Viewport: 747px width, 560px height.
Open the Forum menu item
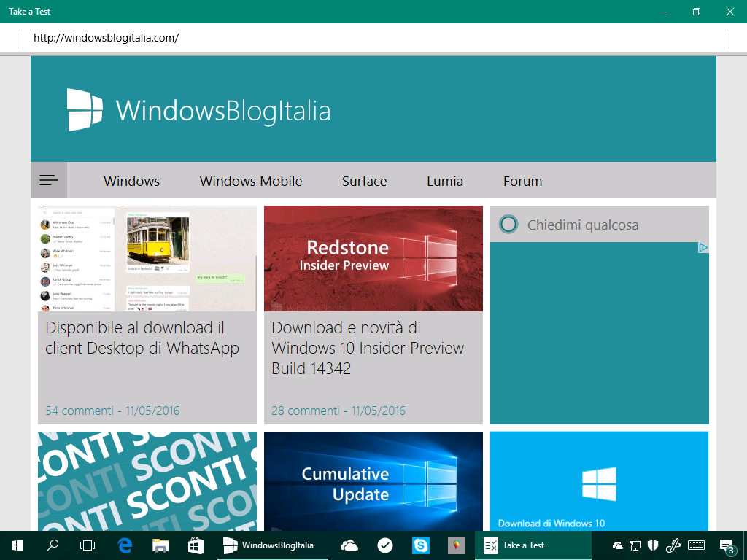tap(522, 182)
